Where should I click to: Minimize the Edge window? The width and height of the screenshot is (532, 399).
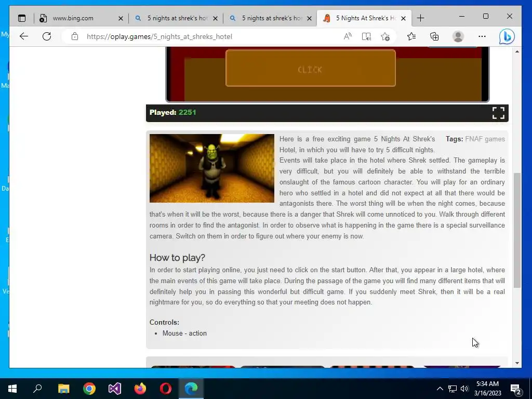click(462, 16)
